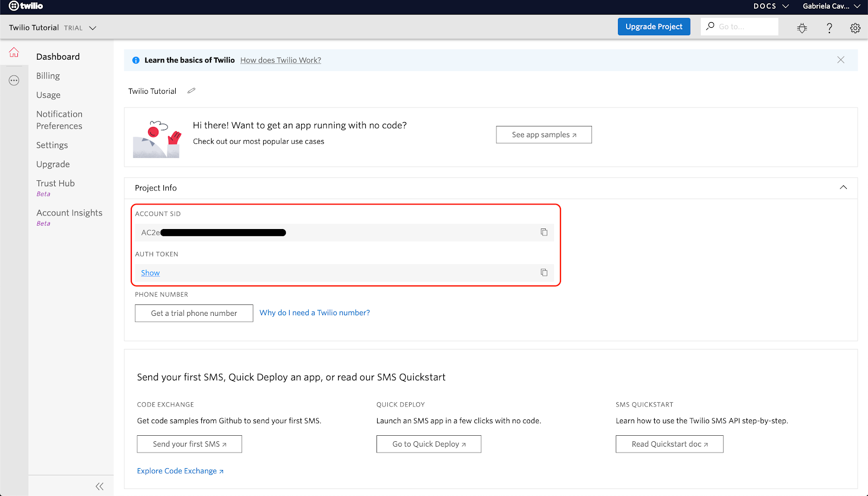Click the chef illustration thumbnail

click(x=156, y=139)
